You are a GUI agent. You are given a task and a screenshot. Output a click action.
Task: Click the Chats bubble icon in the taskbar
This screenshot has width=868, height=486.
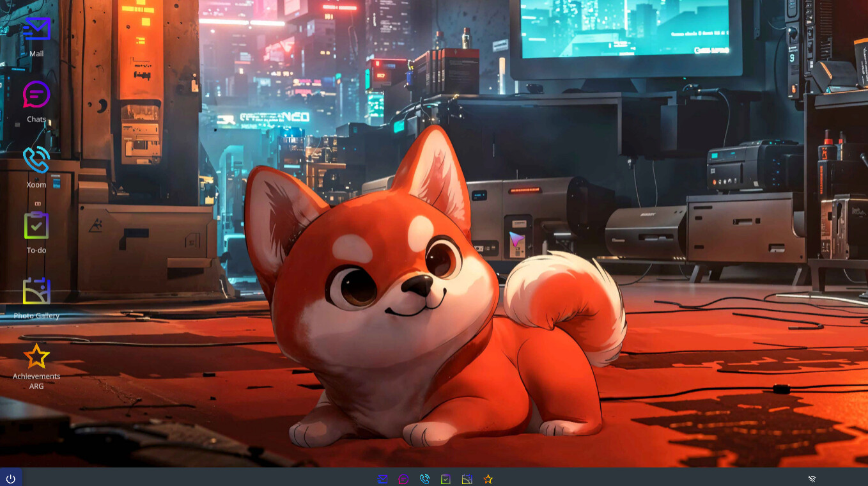pos(403,479)
